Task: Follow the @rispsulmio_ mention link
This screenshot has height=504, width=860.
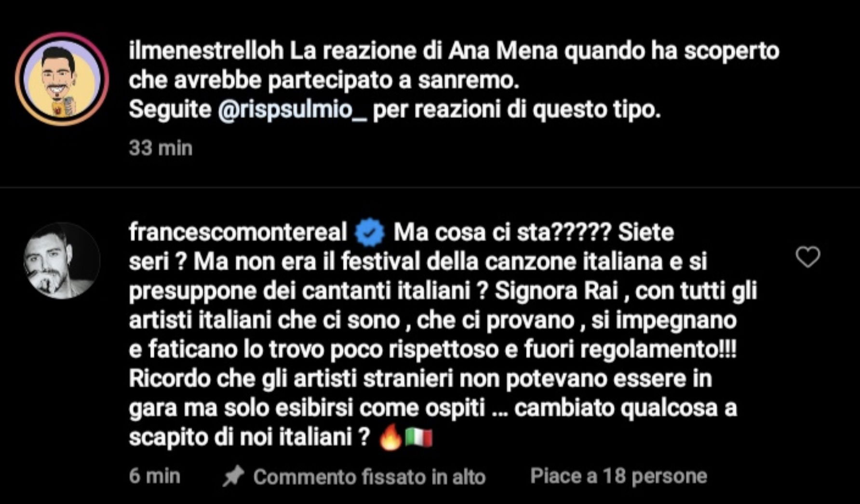Action: point(293,110)
